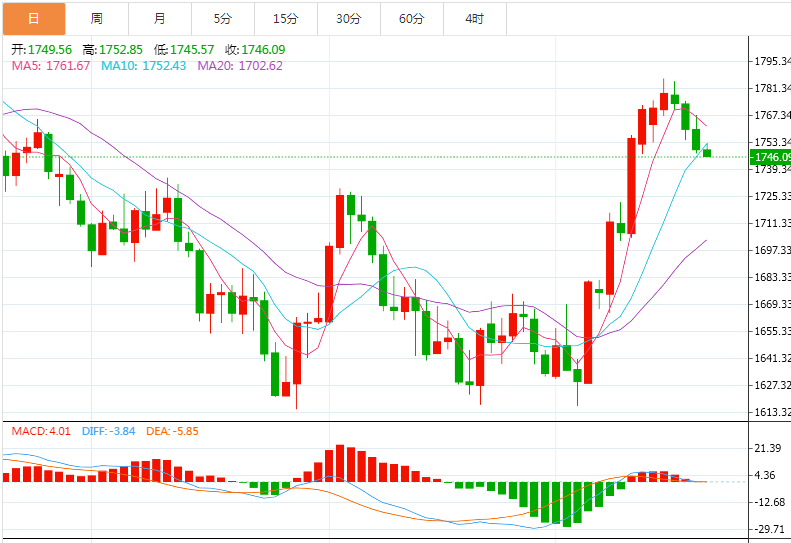Click the -29.71 MACD axis label
Image resolution: width=791 pixels, height=543 pixels.
click(x=770, y=529)
